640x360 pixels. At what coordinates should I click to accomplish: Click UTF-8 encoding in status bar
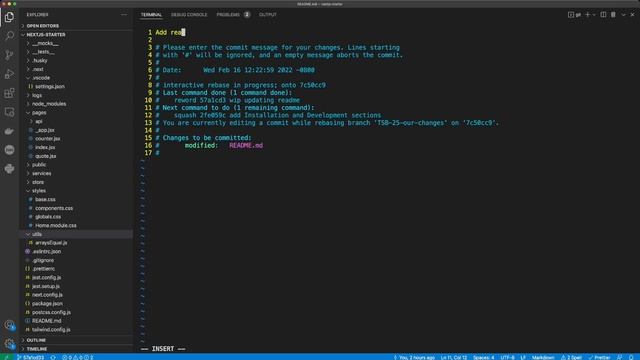(x=507, y=357)
